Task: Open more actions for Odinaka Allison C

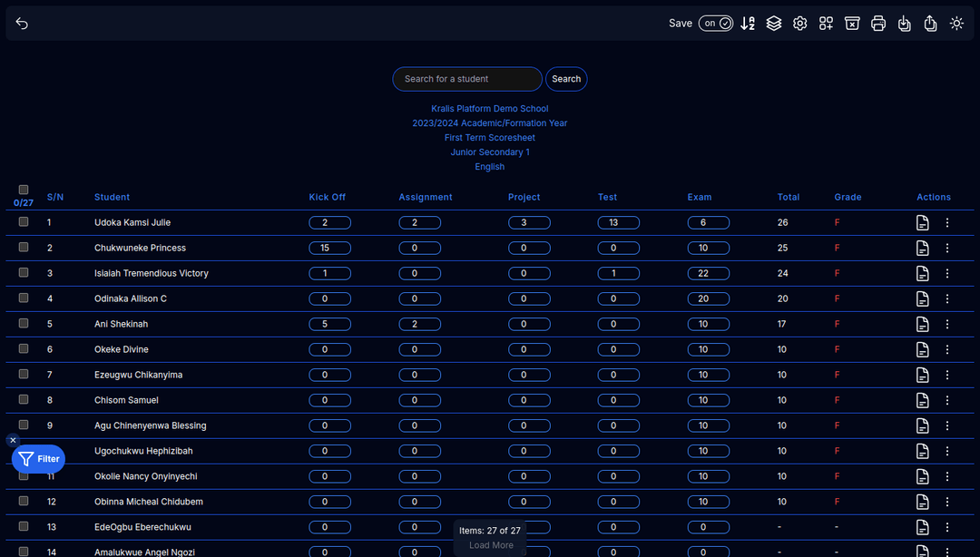Action: [x=947, y=298]
